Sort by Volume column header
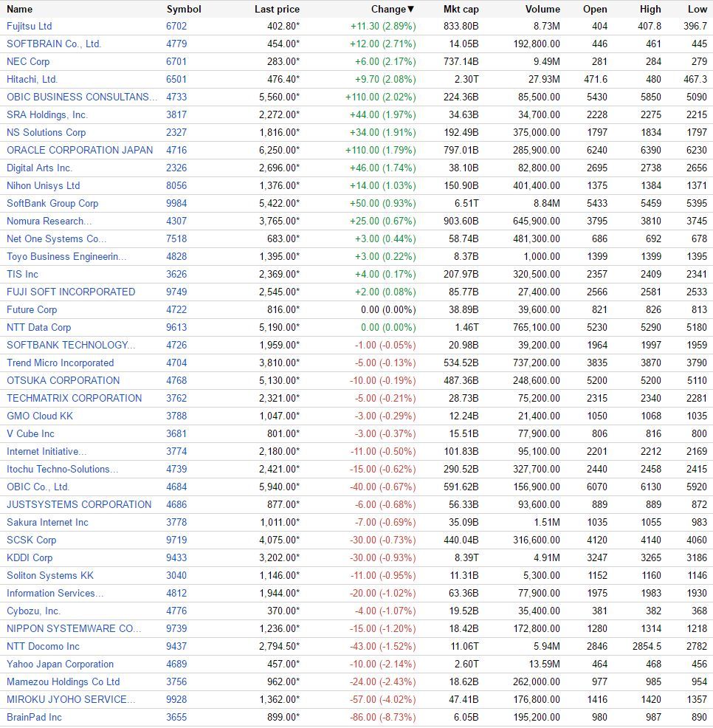Image resolution: width=713 pixels, height=728 pixels. tap(542, 10)
